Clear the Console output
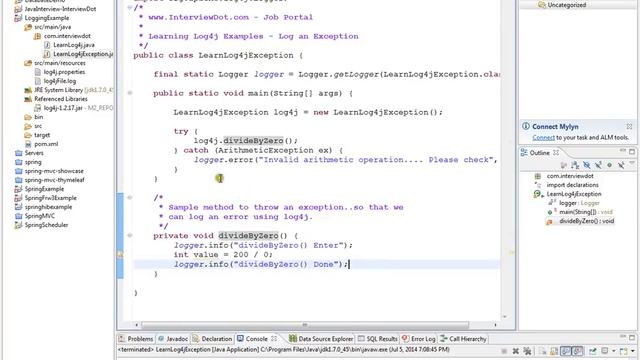The width and height of the screenshot is (640, 360). tap(542, 351)
